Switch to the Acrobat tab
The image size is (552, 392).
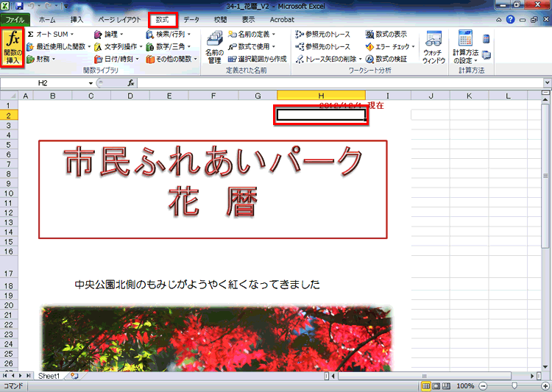tap(282, 20)
